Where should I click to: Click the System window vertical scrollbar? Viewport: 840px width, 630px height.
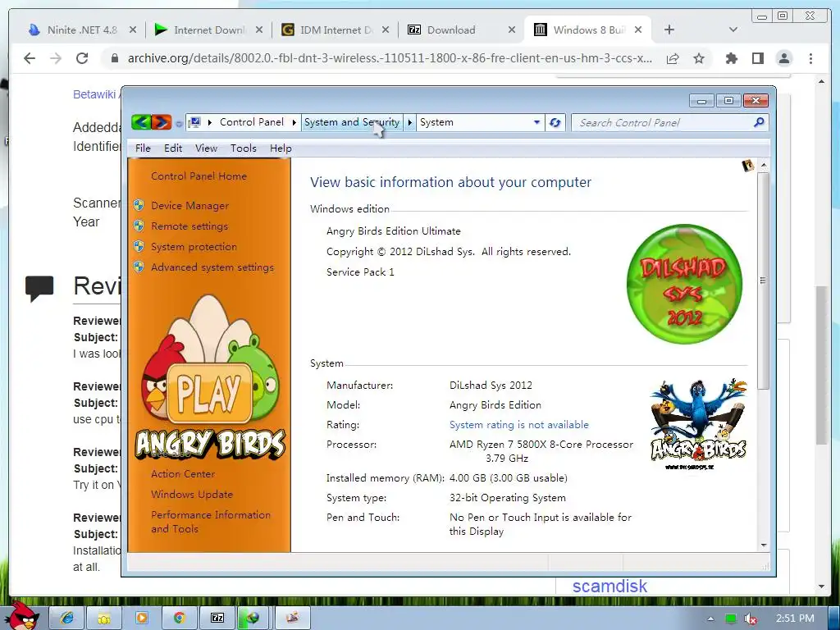click(764, 281)
